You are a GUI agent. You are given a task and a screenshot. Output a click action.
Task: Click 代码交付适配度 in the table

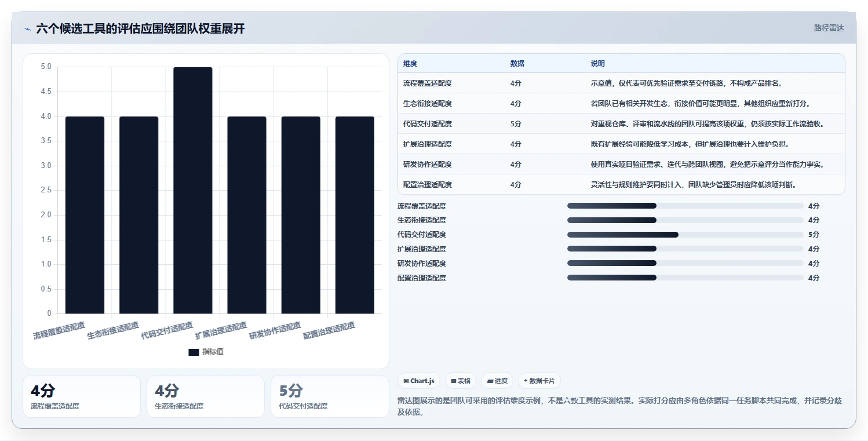coord(428,124)
